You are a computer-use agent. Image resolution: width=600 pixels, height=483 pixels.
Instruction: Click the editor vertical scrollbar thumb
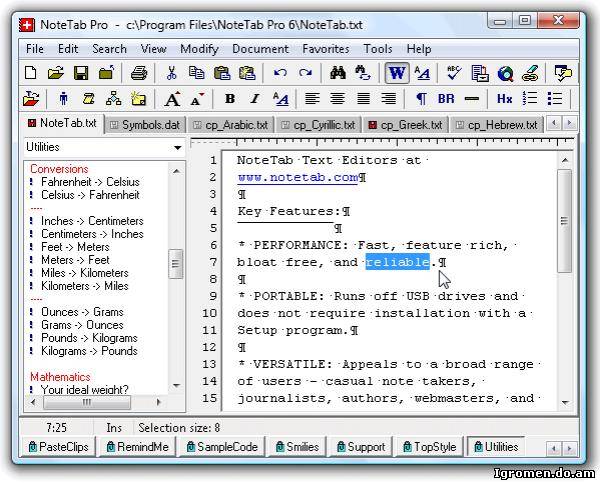coord(564,221)
